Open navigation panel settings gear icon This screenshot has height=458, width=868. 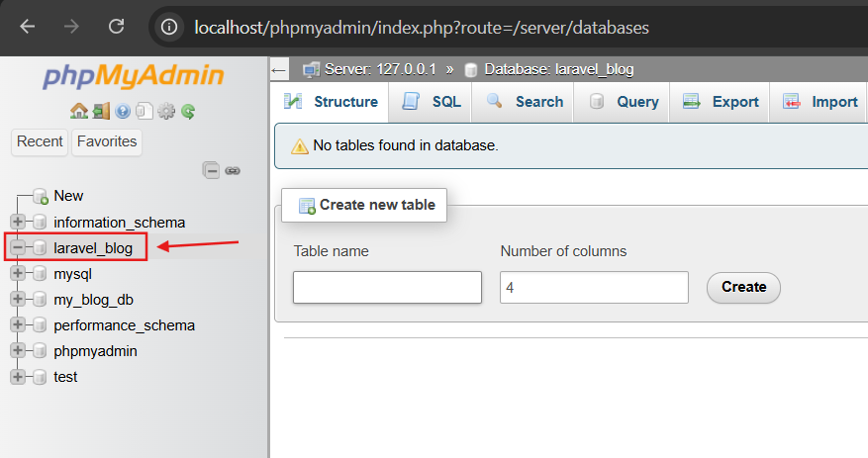166,111
